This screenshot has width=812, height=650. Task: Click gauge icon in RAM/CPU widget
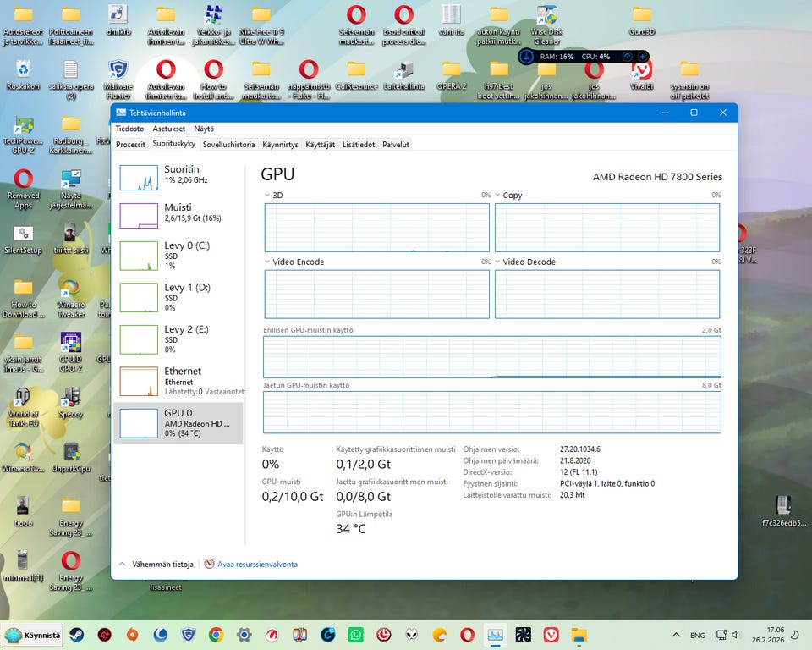coord(627,56)
